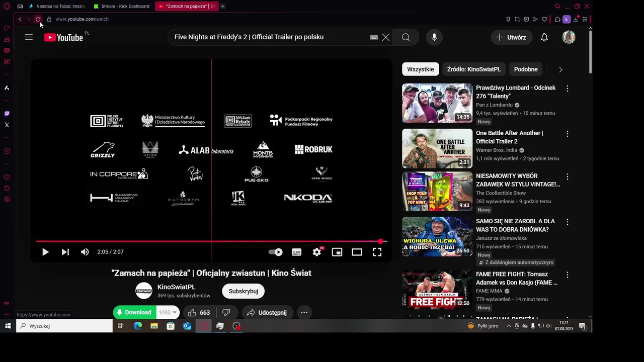Viewport: 644px width, 362px height.
Task: Dislike the video
Action: click(227, 312)
